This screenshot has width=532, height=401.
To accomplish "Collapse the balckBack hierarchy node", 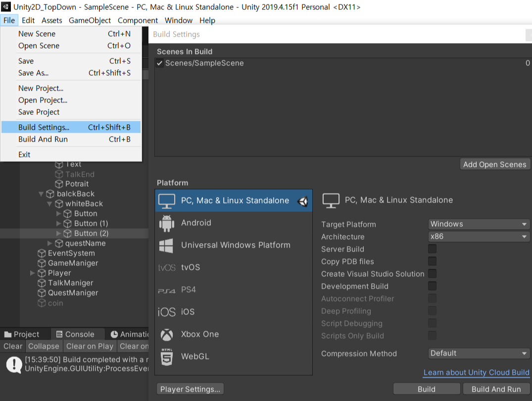I will (x=41, y=194).
